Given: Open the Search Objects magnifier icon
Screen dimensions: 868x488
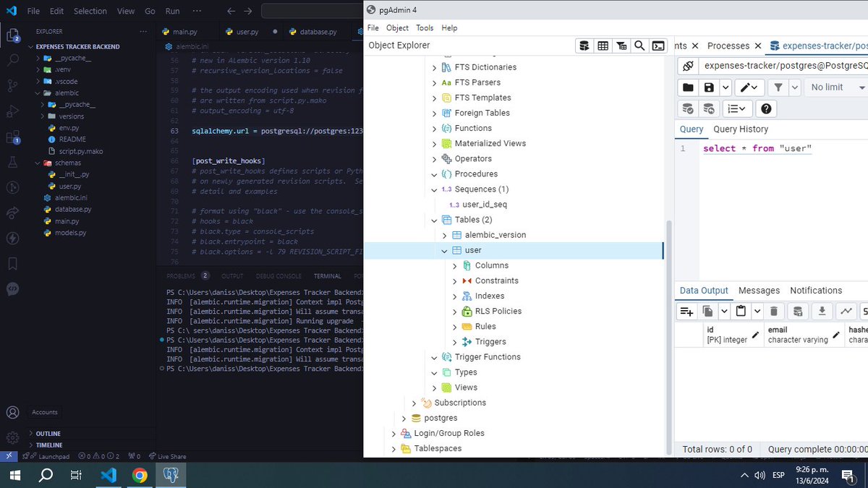Looking at the screenshot, I should [x=639, y=45].
